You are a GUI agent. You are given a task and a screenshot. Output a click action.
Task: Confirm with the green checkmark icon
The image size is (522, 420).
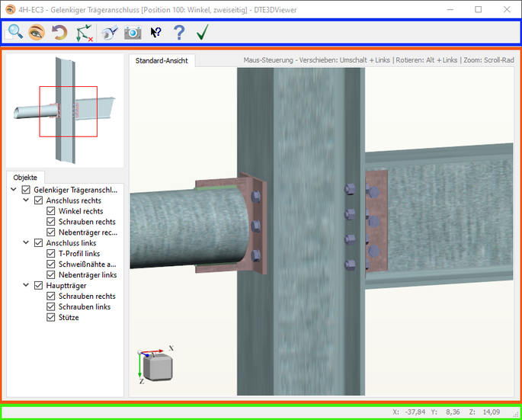[x=202, y=32]
